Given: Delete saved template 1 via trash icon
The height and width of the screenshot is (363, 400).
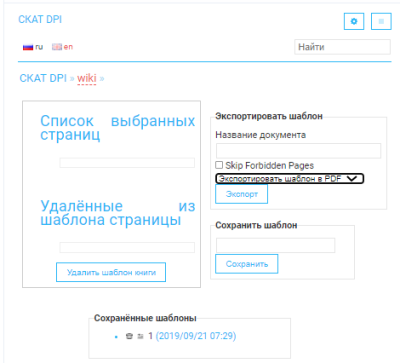Looking at the screenshot, I should pos(129,336).
